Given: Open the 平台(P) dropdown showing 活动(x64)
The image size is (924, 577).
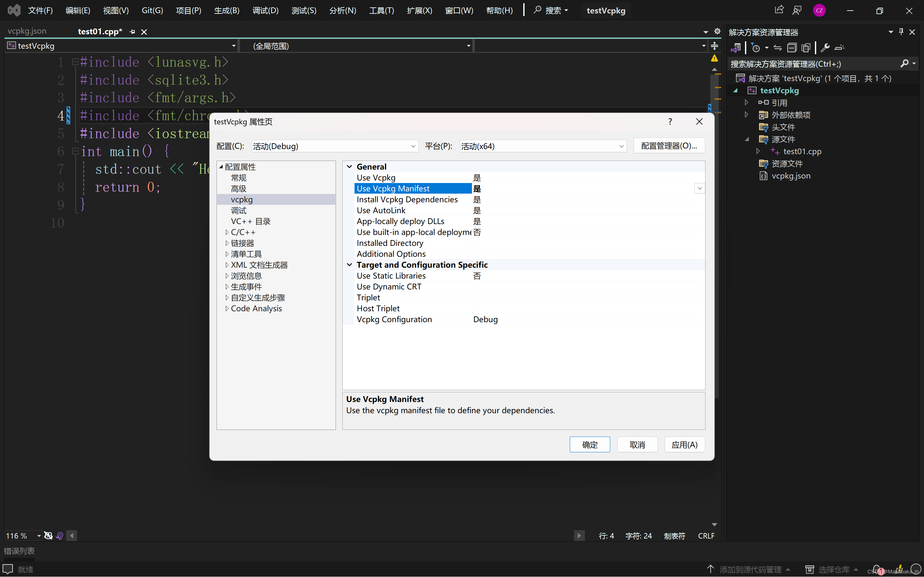Looking at the screenshot, I should (x=621, y=146).
